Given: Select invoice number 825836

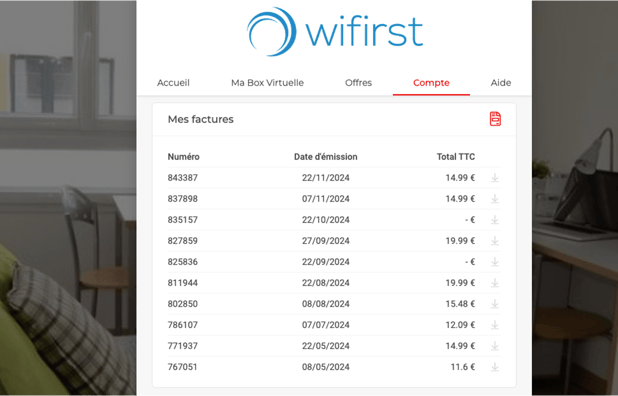Looking at the screenshot, I should pos(182,262).
